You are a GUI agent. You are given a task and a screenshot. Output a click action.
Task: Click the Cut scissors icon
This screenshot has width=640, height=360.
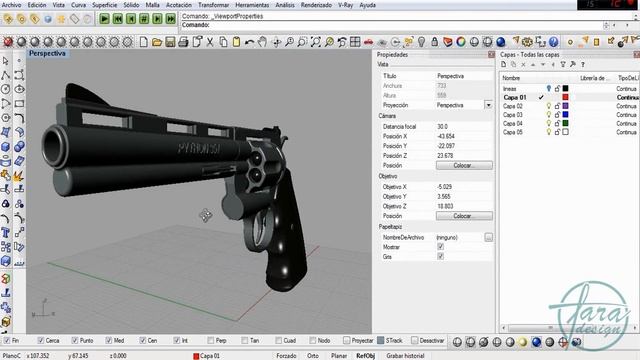[210, 42]
